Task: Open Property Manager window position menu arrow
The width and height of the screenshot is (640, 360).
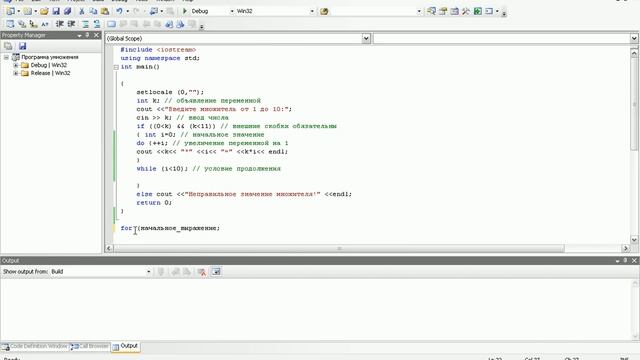Action: (x=79, y=36)
